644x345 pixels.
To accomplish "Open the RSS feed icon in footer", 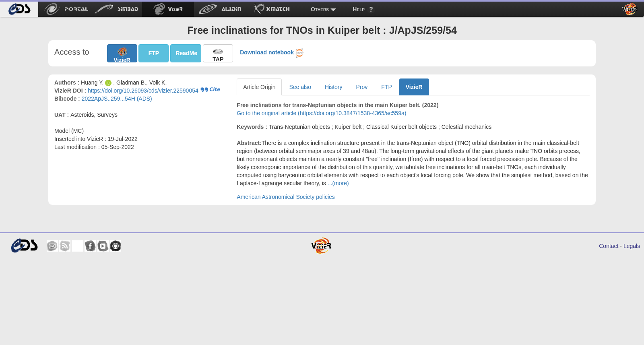I will [x=65, y=246].
